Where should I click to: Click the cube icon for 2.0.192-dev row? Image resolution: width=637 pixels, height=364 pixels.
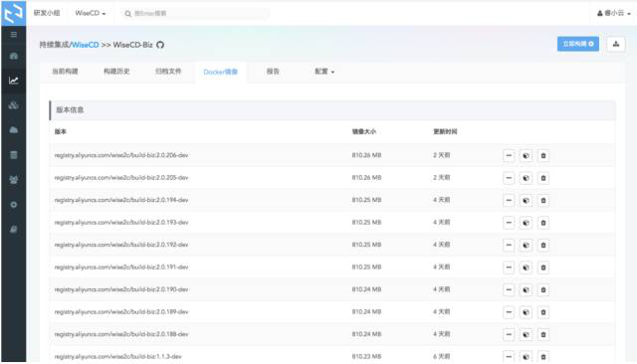coord(526,245)
